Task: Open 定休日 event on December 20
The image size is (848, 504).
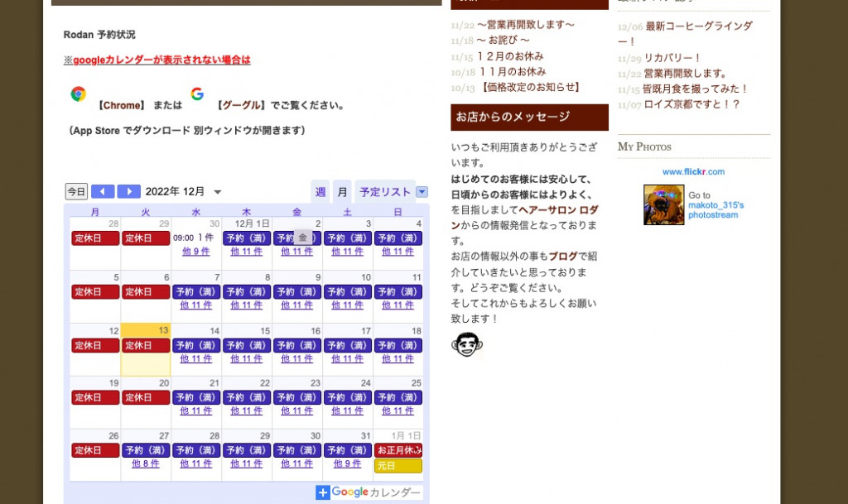Action: [146, 397]
